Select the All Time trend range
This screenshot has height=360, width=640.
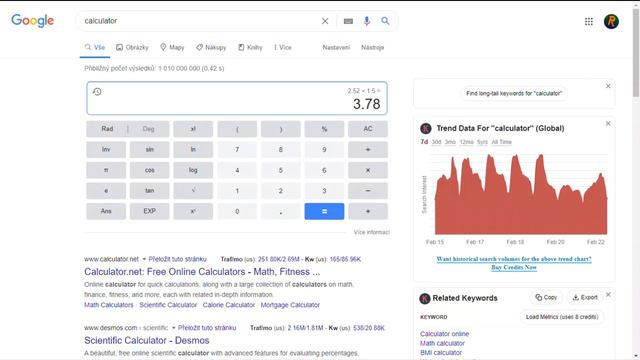(x=501, y=142)
